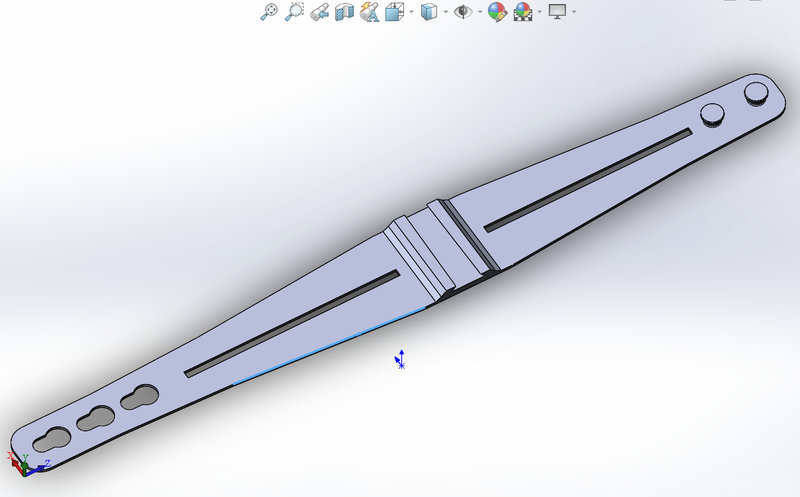800x497 pixels.
Task: Click the Display Style cube icon
Action: (x=429, y=12)
